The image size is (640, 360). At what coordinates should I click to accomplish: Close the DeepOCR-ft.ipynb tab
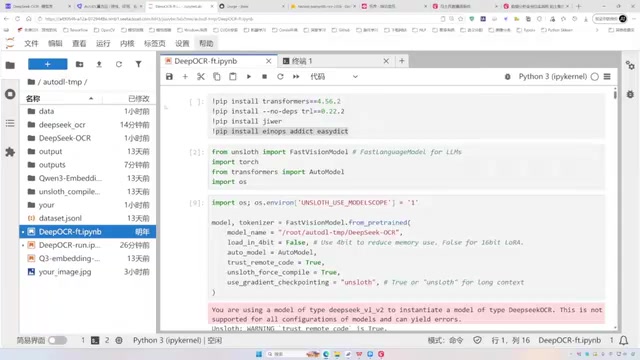(x=269, y=61)
